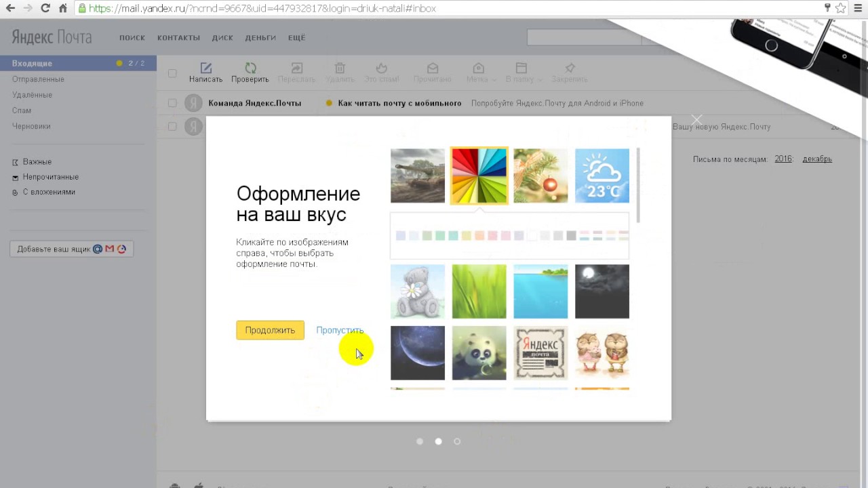
Task: Open the 2016 year link
Action: click(x=783, y=159)
